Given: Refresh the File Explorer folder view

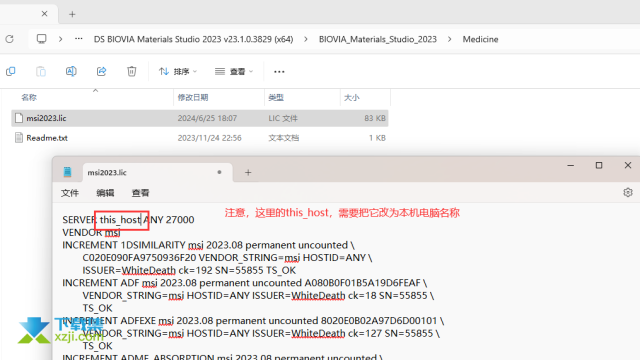Looking at the screenshot, I should click(x=9, y=39).
